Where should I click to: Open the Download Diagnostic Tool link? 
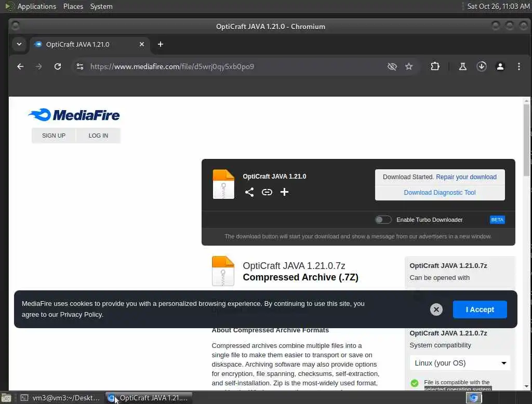(x=440, y=193)
